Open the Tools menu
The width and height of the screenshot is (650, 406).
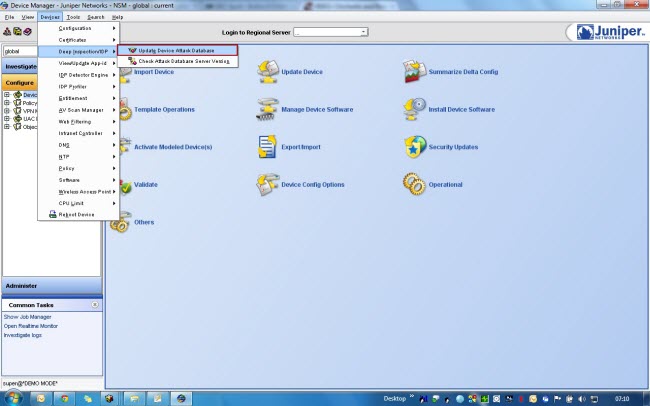[73, 17]
